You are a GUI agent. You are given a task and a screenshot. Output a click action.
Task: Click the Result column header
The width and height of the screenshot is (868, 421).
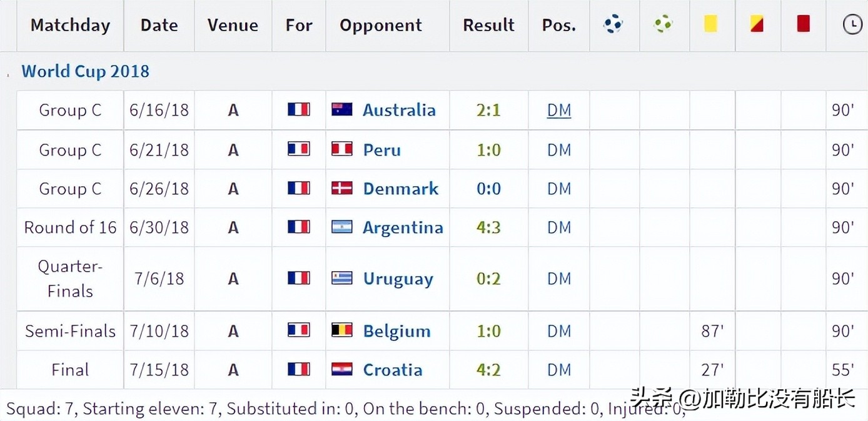click(x=488, y=25)
